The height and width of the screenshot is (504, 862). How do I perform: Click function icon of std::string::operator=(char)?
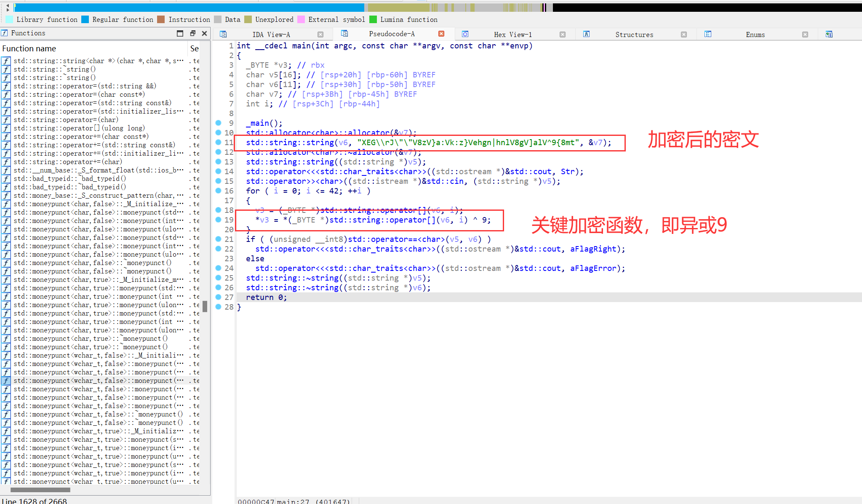coord(6,120)
